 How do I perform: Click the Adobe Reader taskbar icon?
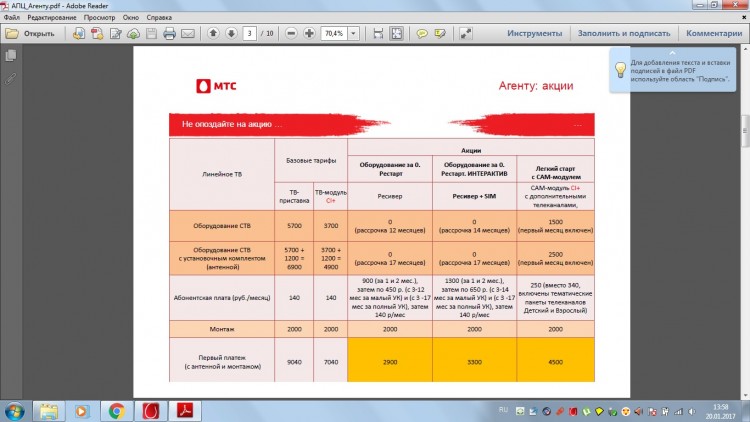tap(185, 411)
